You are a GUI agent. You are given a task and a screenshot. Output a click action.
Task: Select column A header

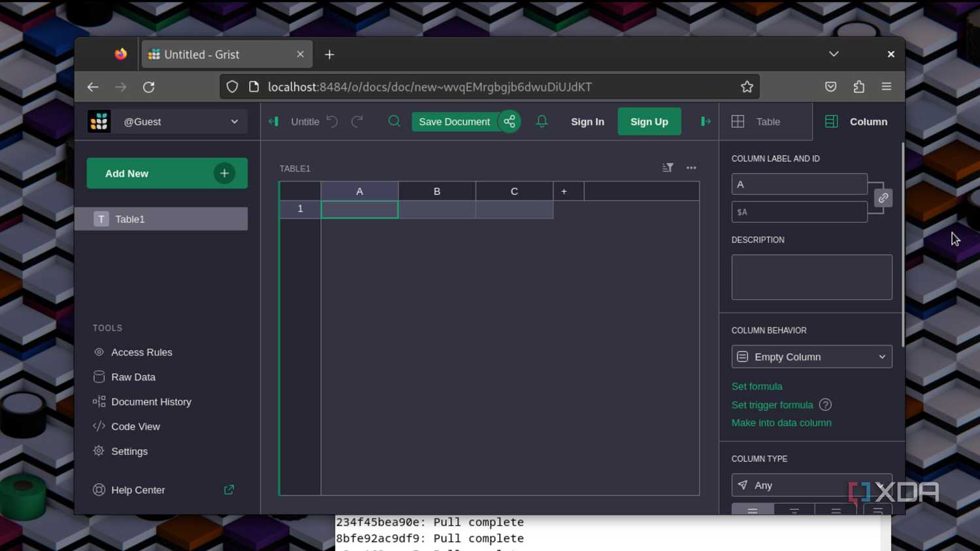(x=359, y=191)
